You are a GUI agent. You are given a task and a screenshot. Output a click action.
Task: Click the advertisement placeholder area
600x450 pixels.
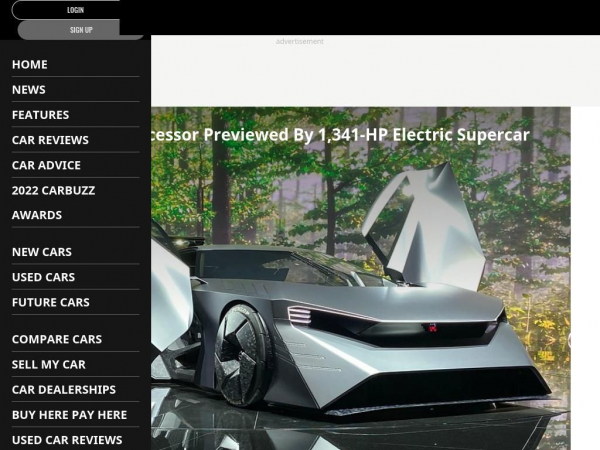(300, 42)
